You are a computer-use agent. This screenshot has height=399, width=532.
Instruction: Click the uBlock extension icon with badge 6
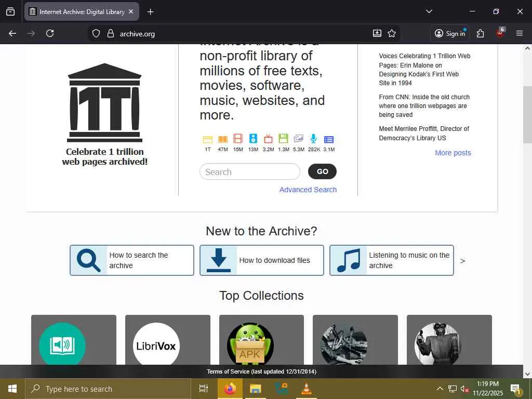500,33
